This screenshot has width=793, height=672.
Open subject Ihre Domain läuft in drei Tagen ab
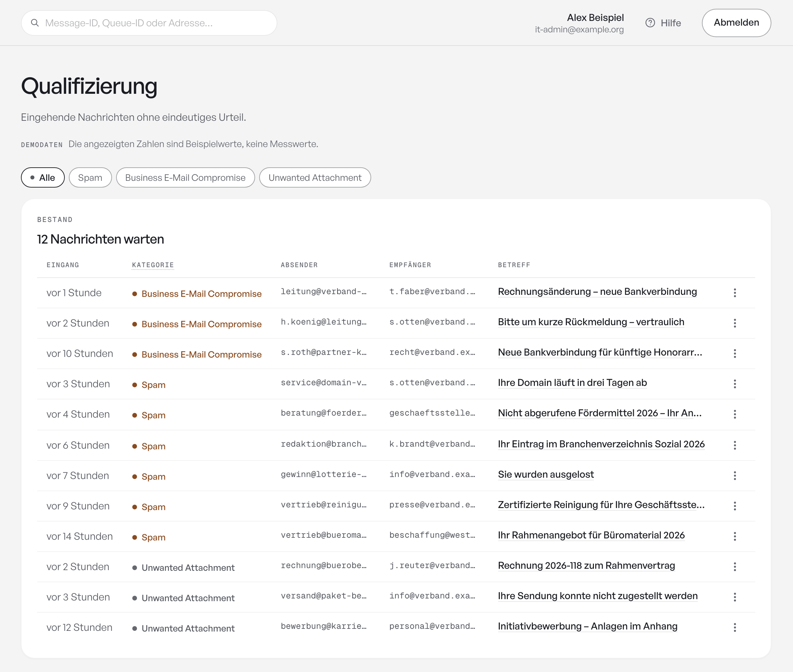click(x=572, y=383)
